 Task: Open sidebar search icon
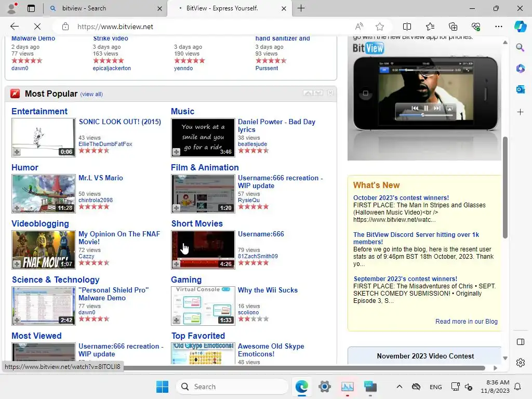click(x=520, y=47)
